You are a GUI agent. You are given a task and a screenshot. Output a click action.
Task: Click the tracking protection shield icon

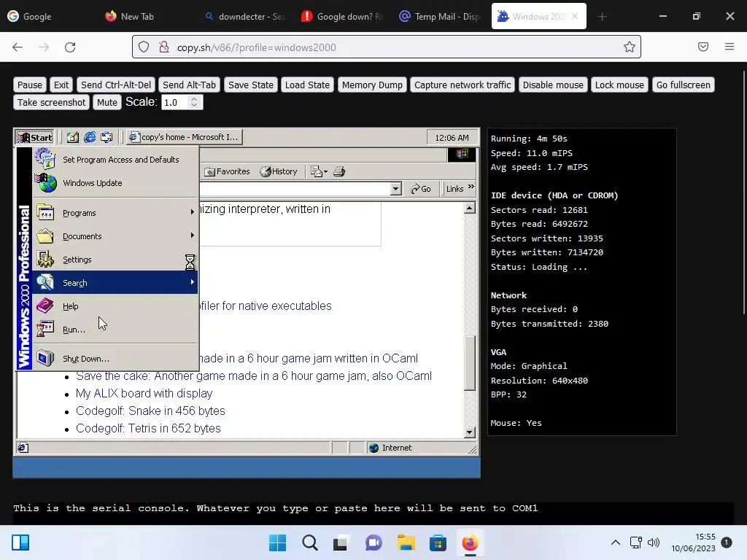click(x=144, y=47)
